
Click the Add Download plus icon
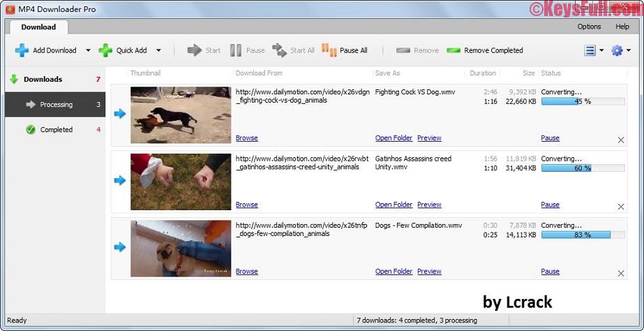22,50
